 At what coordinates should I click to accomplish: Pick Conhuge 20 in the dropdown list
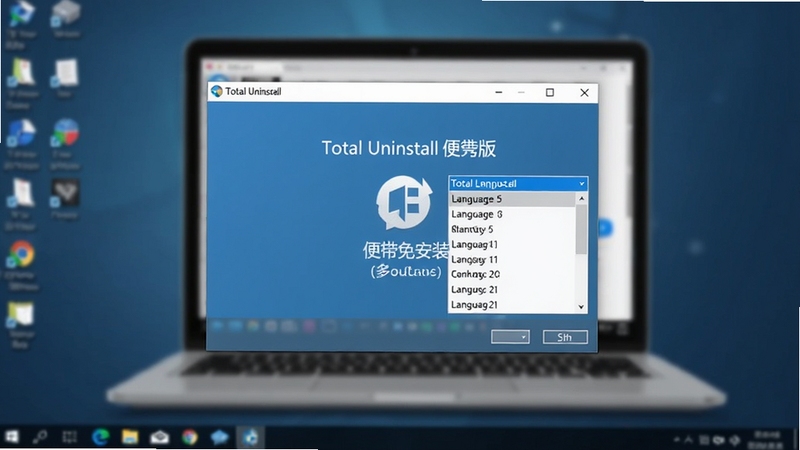512,274
